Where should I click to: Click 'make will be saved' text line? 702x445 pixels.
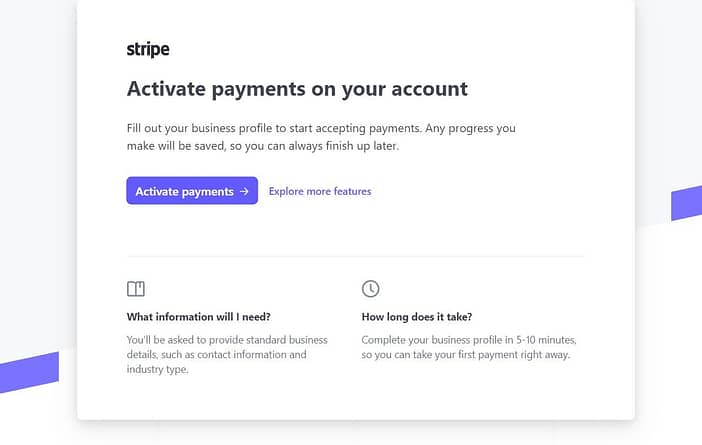coord(263,146)
